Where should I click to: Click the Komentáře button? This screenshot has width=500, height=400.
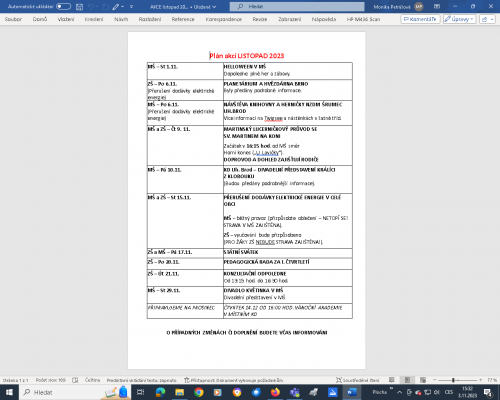tap(420, 19)
